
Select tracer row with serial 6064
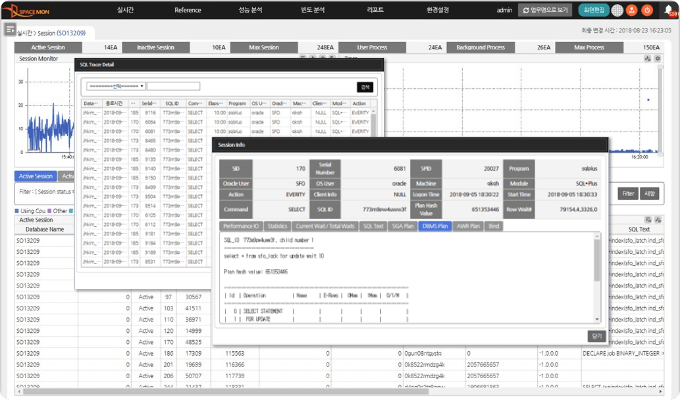tap(226, 122)
